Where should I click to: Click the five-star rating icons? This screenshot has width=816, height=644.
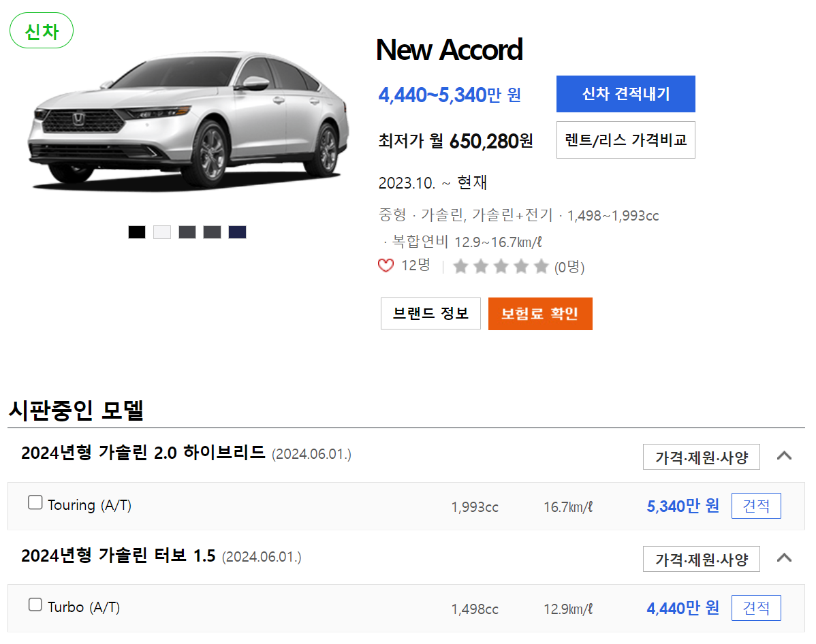pos(501,267)
